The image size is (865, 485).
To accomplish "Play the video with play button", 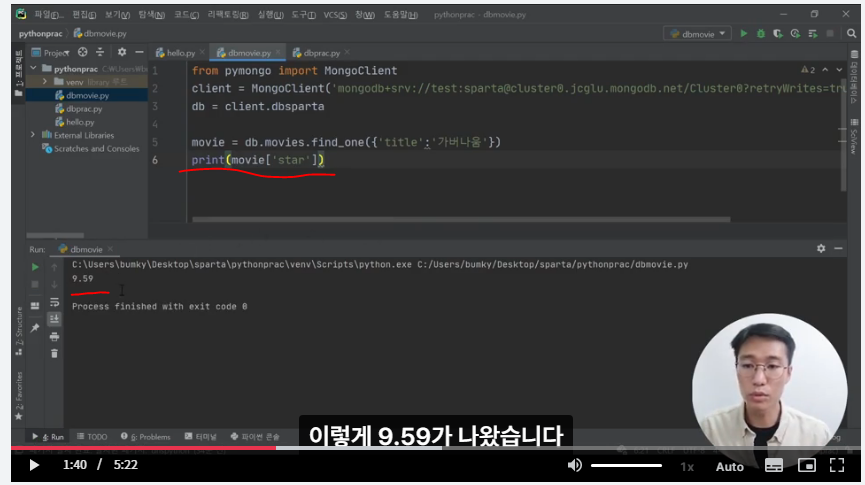I will [34, 465].
